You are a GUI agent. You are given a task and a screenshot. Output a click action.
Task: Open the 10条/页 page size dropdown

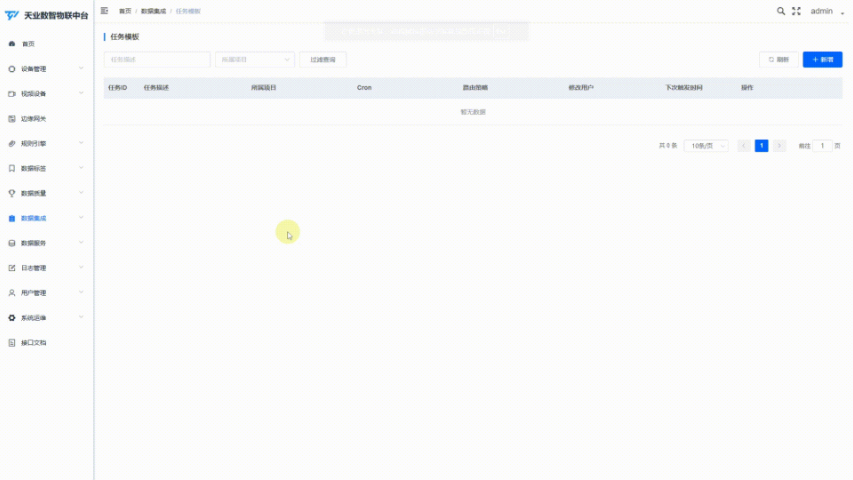[x=706, y=146]
